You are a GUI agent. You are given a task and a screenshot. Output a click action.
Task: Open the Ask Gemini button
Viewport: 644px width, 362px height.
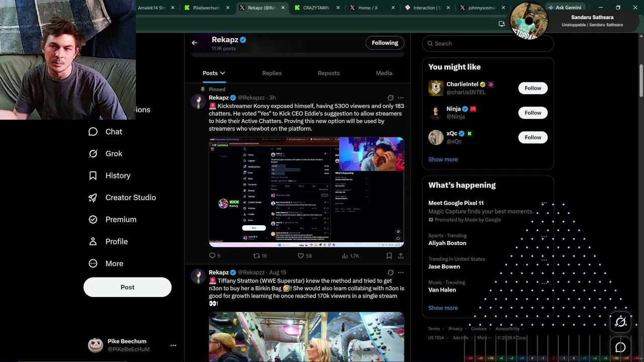(x=565, y=8)
